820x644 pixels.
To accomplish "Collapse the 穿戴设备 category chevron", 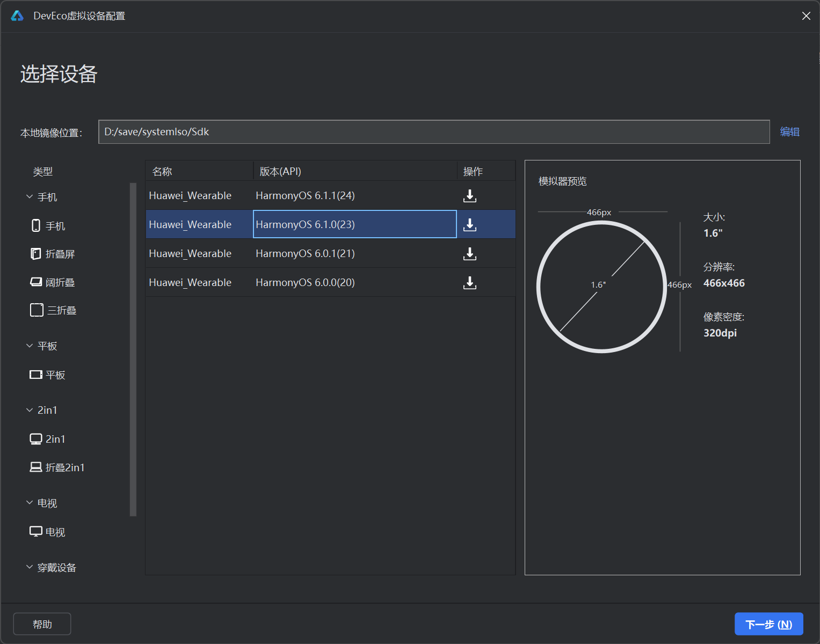I will 30,567.
